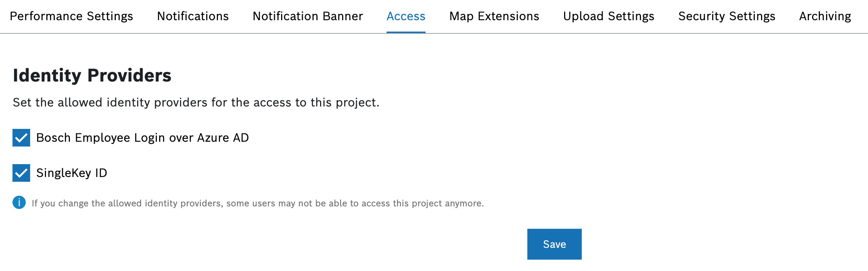Go to the Notification Banner tab
The image size is (868, 271).
(x=308, y=16)
